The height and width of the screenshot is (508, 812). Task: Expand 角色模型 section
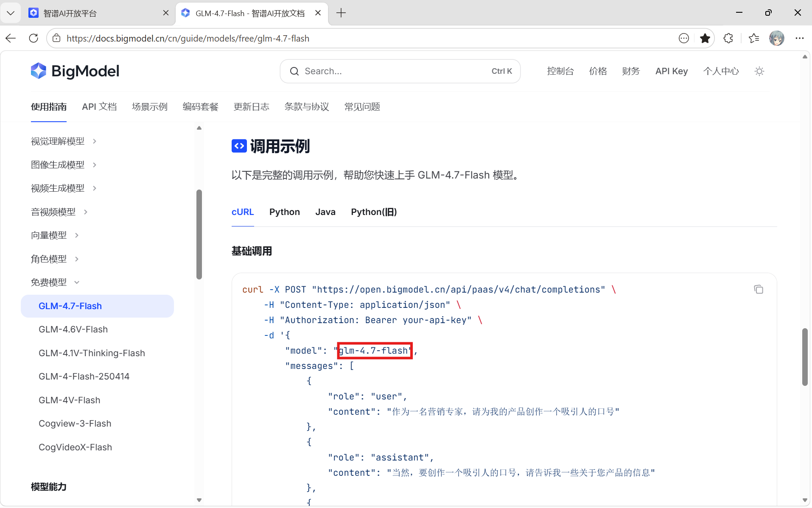click(55, 259)
